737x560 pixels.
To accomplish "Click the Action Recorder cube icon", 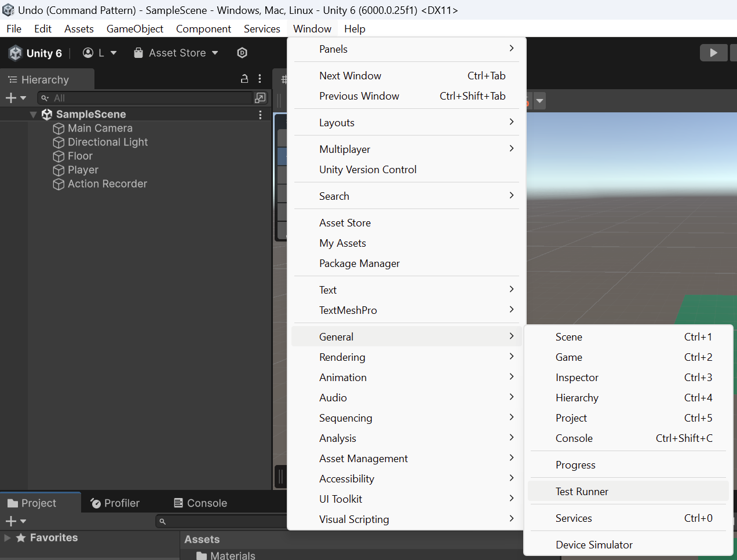I will pyautogui.click(x=59, y=184).
